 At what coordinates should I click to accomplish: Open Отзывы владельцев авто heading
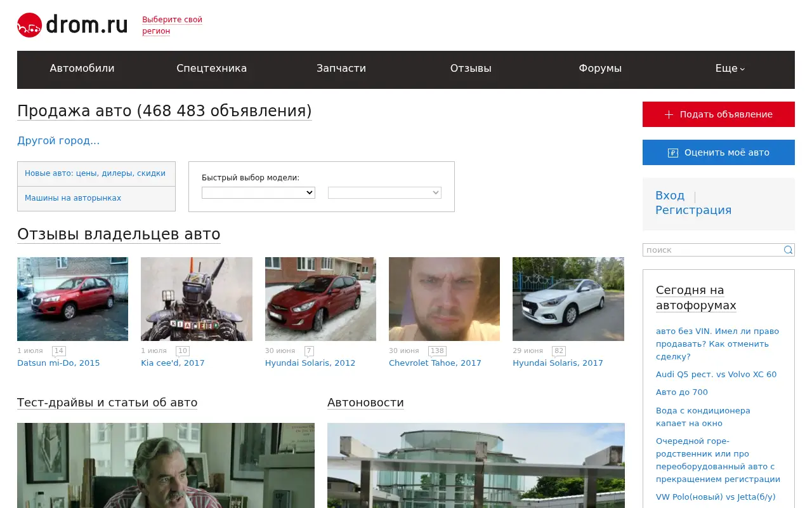coord(119,234)
